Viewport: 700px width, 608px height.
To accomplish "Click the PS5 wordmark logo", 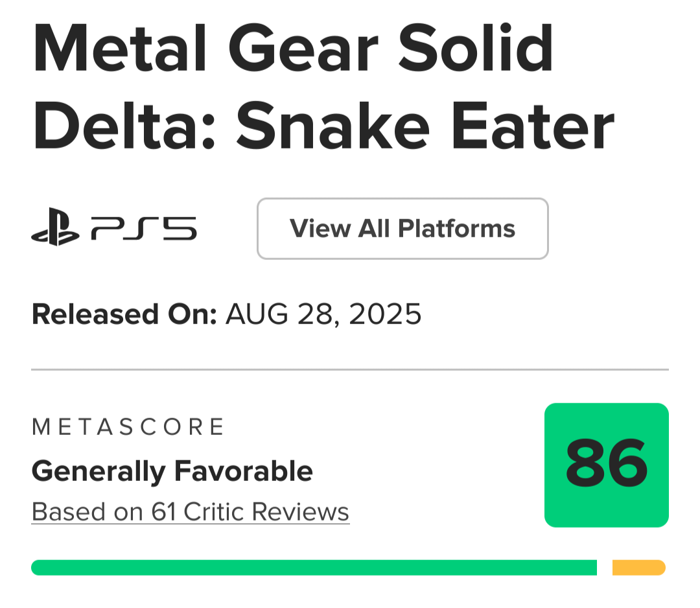I will [x=143, y=229].
